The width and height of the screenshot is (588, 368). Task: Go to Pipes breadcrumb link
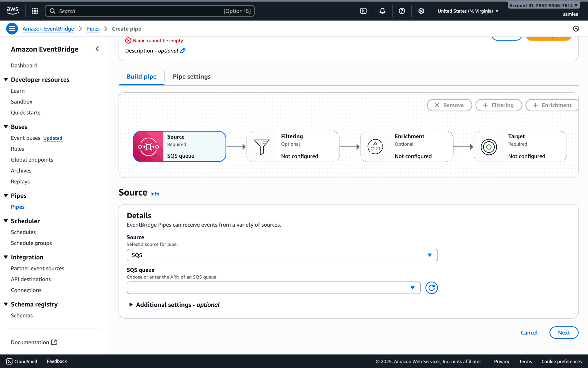[x=93, y=29]
